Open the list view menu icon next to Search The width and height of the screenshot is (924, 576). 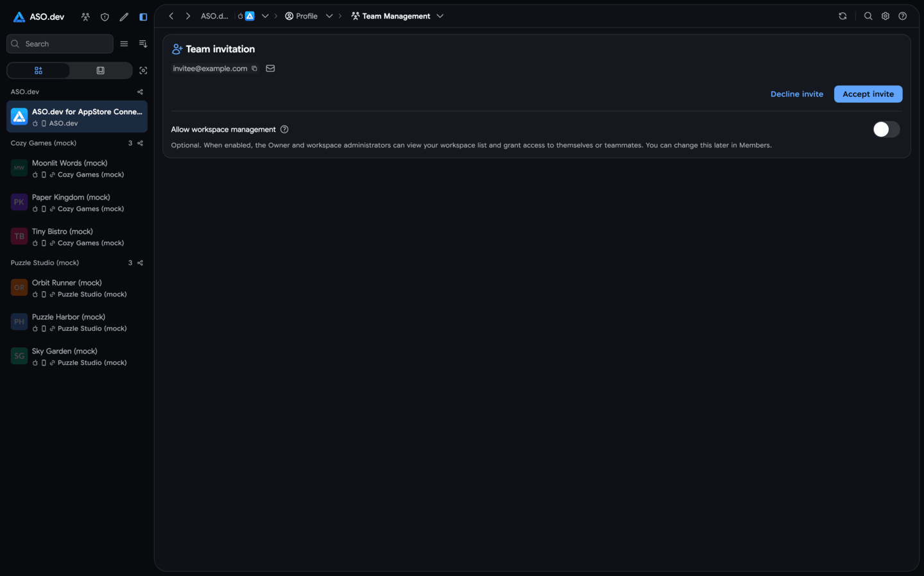pos(124,44)
